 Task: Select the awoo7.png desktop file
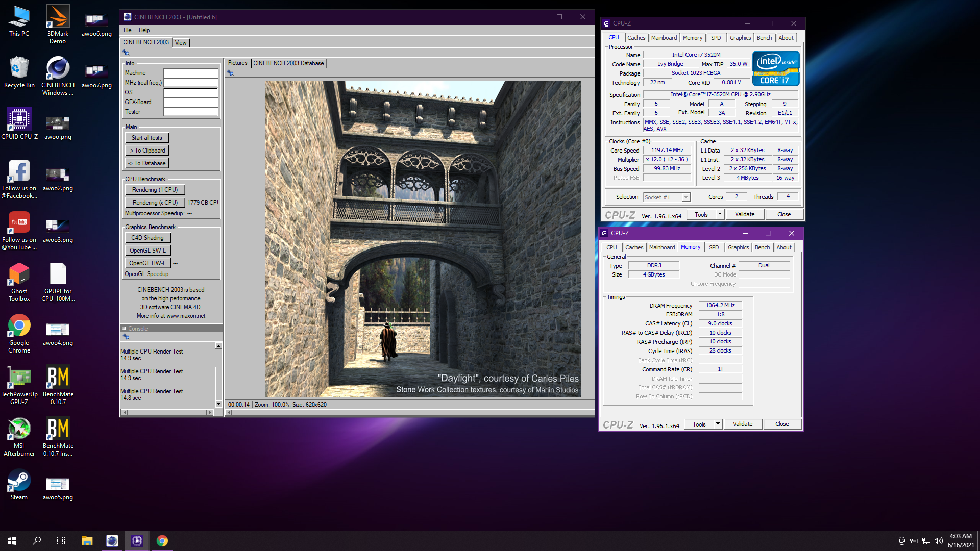coord(96,77)
